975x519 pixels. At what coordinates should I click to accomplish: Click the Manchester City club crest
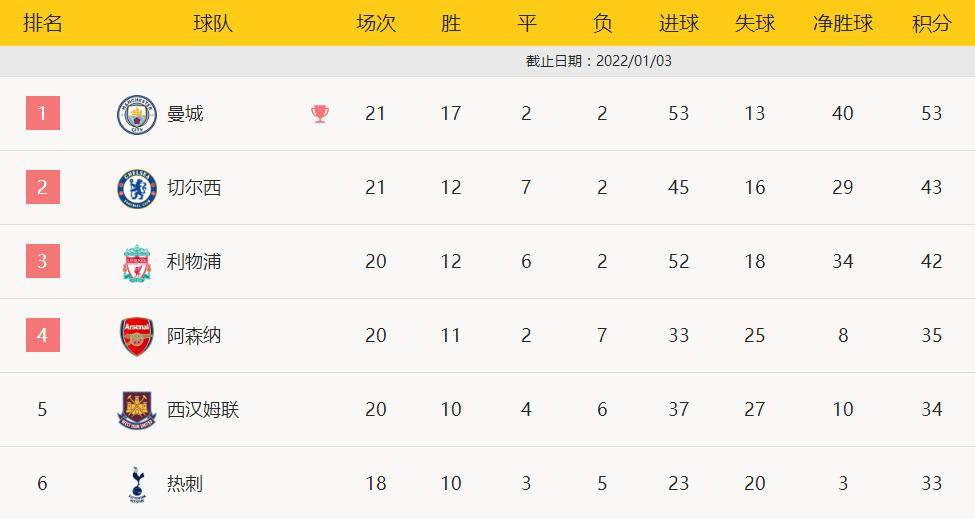(x=137, y=114)
